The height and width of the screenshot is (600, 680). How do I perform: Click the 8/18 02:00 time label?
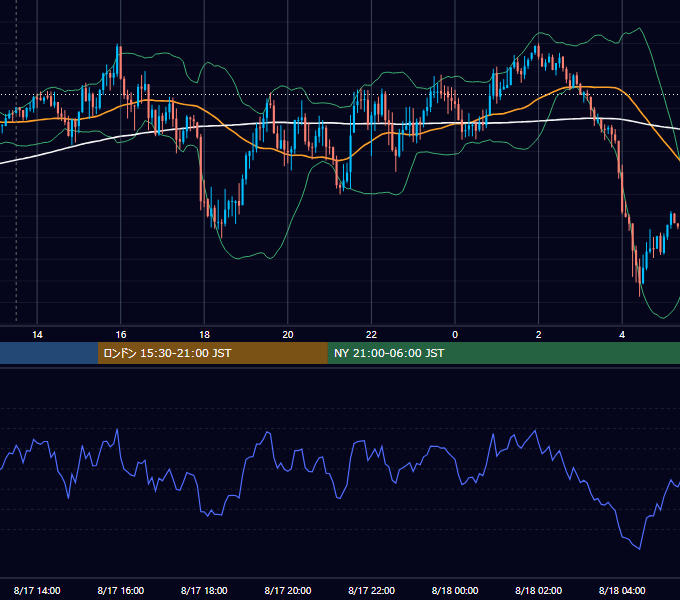point(539,590)
